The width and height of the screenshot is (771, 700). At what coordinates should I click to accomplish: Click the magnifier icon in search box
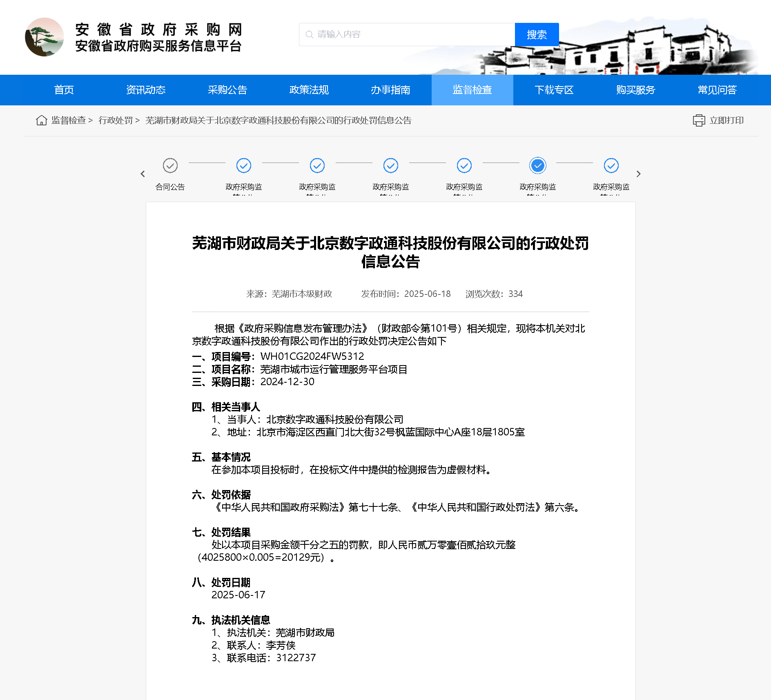(310, 34)
